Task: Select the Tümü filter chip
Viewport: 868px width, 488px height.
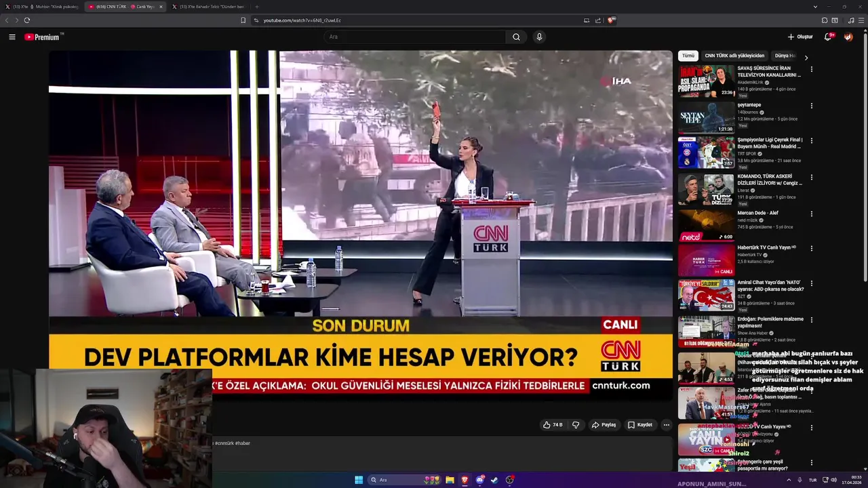Action: 688,56
